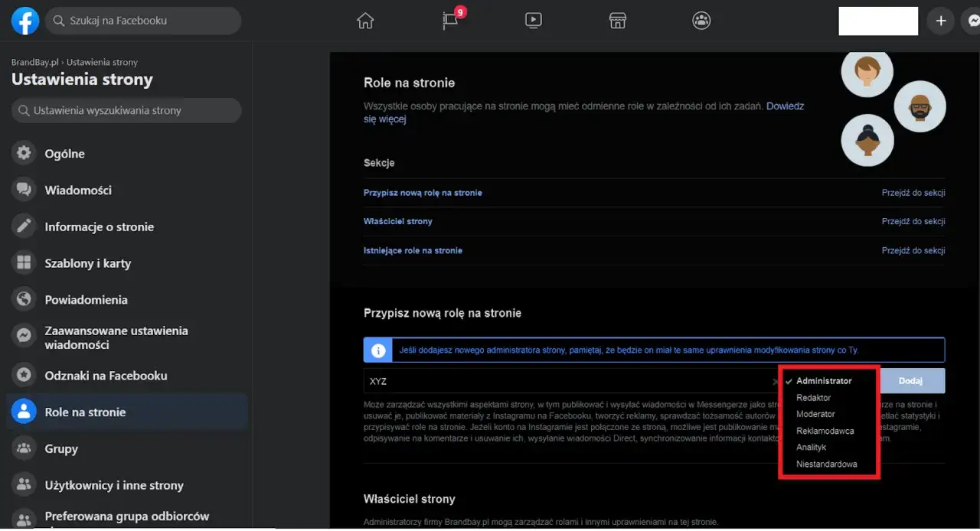Click the Create plus icon
This screenshot has height=531, width=980.
(x=940, y=21)
